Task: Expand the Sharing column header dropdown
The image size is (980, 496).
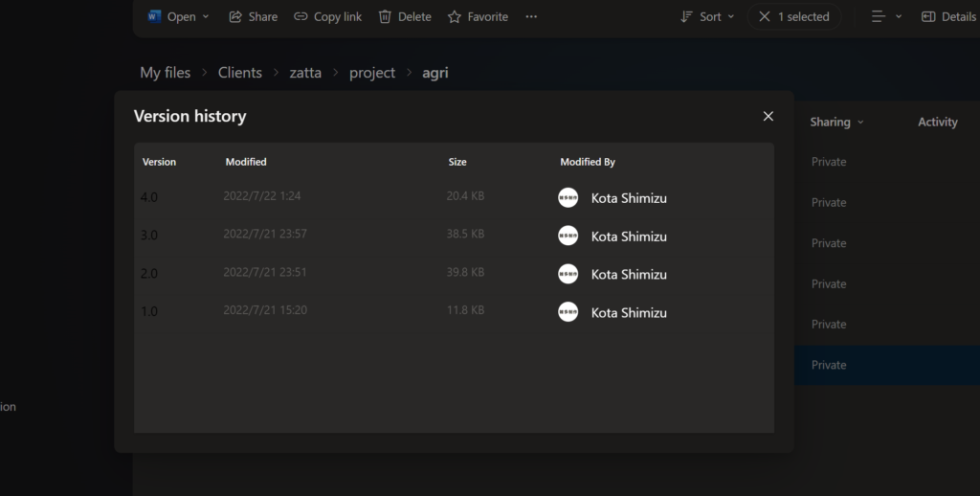Action: [860, 123]
